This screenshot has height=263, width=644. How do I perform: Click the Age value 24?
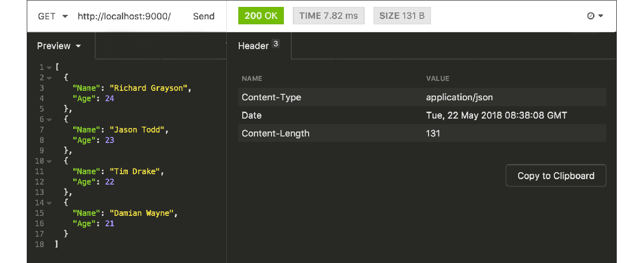109,98
